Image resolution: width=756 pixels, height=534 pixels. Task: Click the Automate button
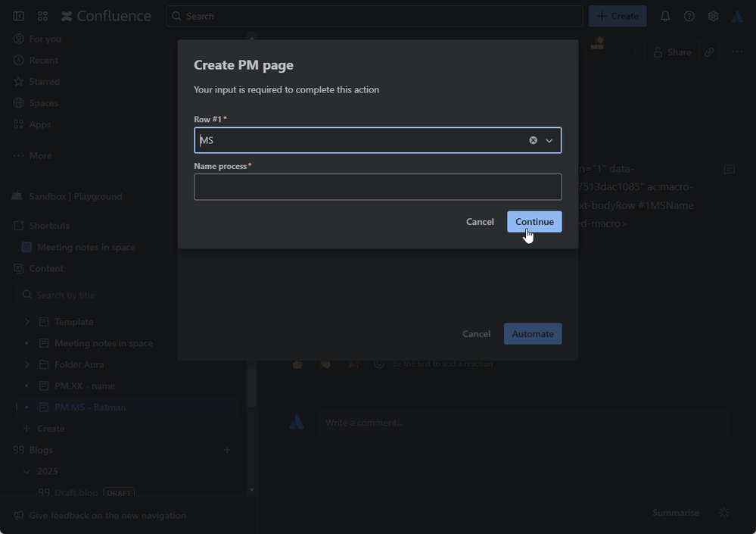532,334
